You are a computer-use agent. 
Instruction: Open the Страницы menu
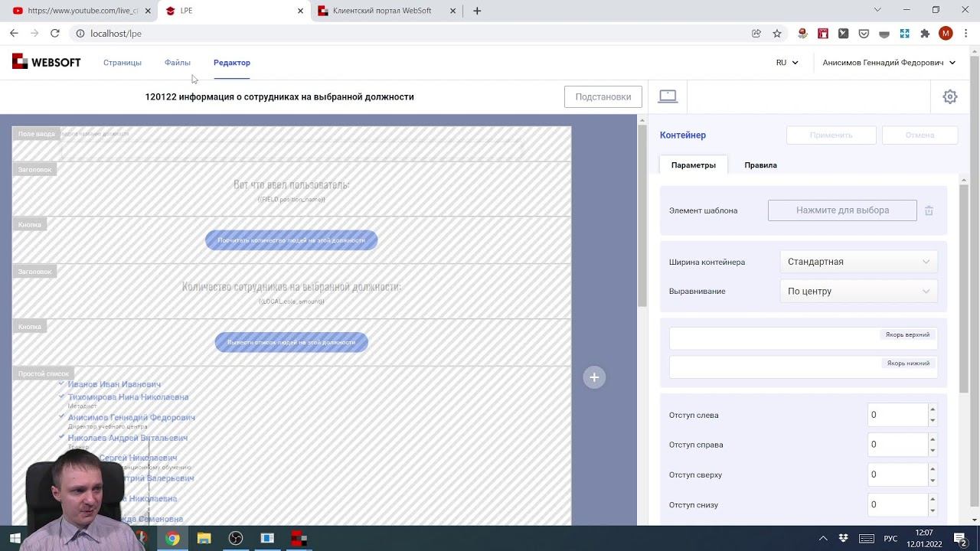pos(122,63)
